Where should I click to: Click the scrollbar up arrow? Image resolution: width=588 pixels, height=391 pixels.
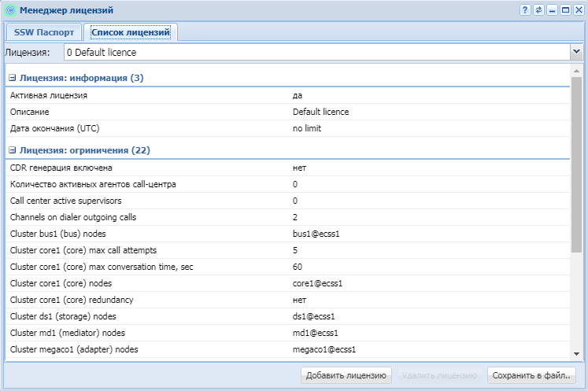tap(576, 70)
